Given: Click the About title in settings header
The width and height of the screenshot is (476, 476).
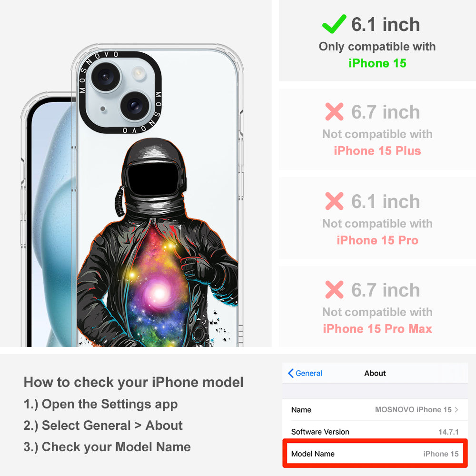Looking at the screenshot, I should [x=375, y=373].
